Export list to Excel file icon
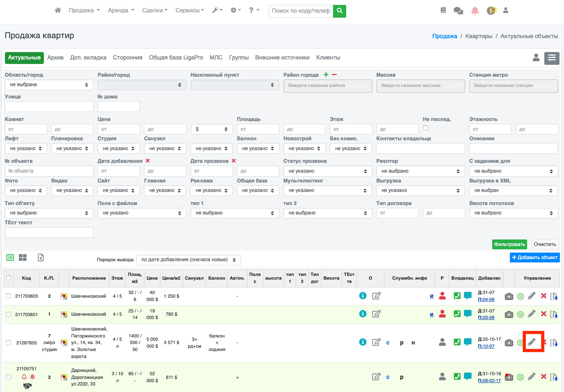This screenshot has width=564, height=392. 41,258
